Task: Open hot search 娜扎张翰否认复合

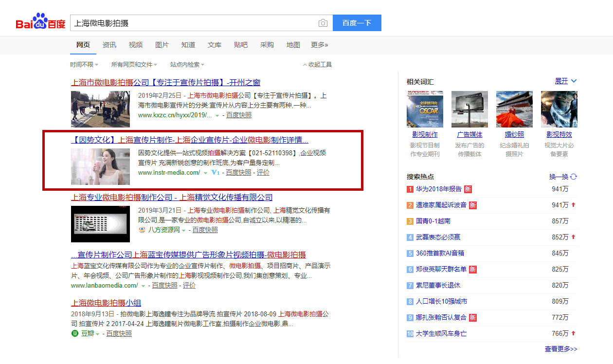Action: tap(441, 317)
